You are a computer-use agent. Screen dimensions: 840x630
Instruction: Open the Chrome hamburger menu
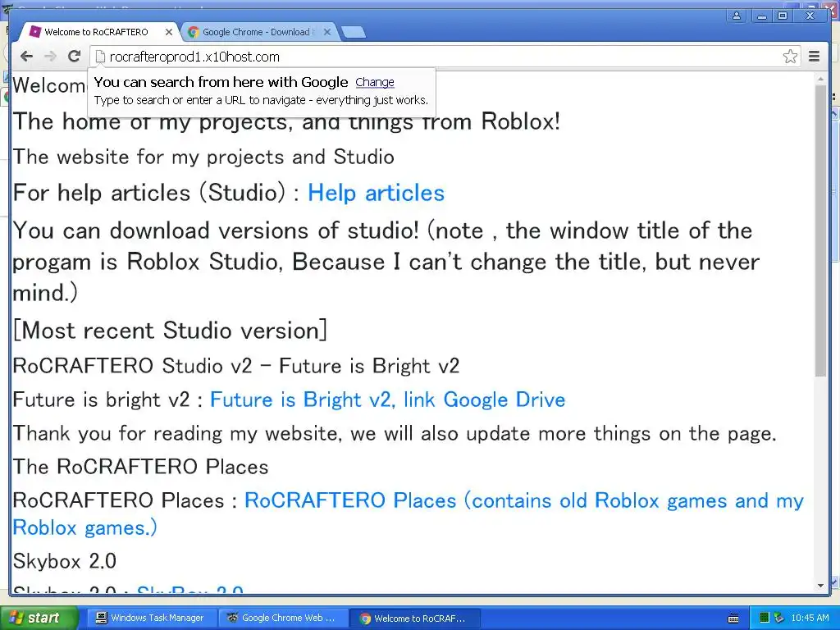815,57
